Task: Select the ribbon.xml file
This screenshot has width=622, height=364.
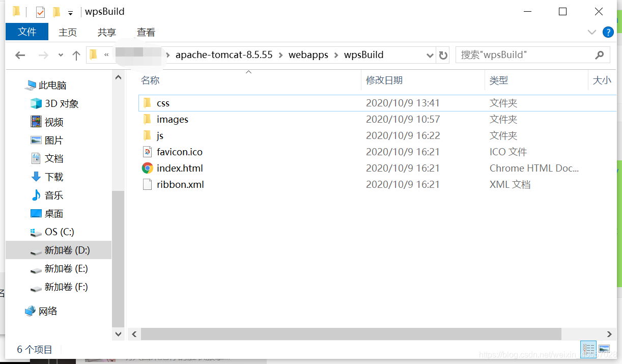Action: pyautogui.click(x=180, y=184)
